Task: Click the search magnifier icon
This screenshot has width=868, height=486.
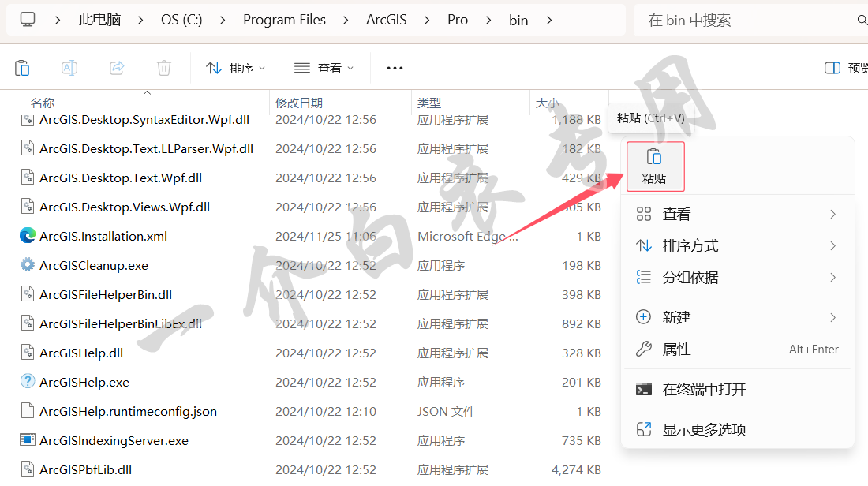Action: tap(862, 21)
